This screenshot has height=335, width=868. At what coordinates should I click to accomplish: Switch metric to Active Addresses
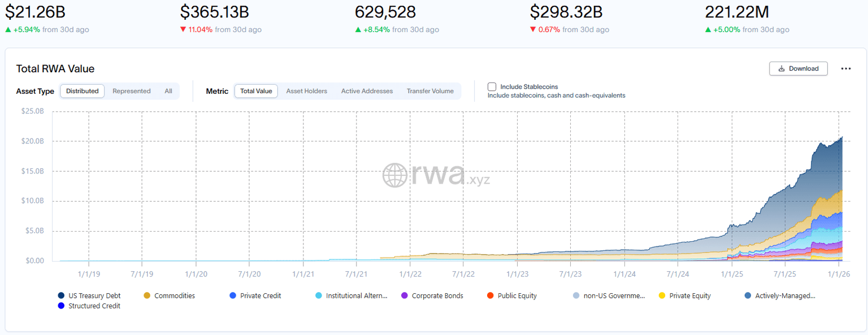[367, 91]
